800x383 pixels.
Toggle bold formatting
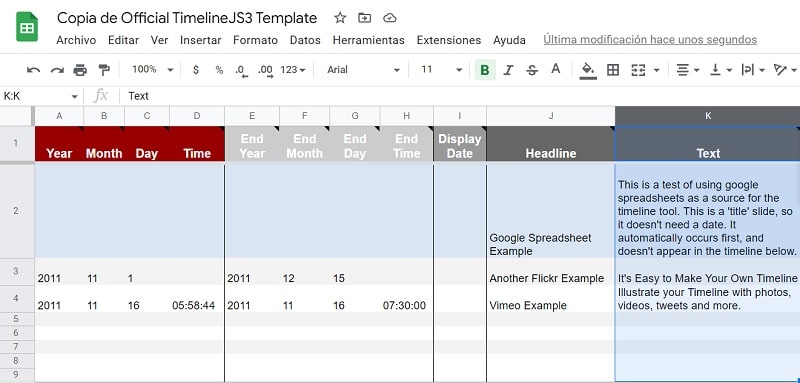tap(485, 70)
